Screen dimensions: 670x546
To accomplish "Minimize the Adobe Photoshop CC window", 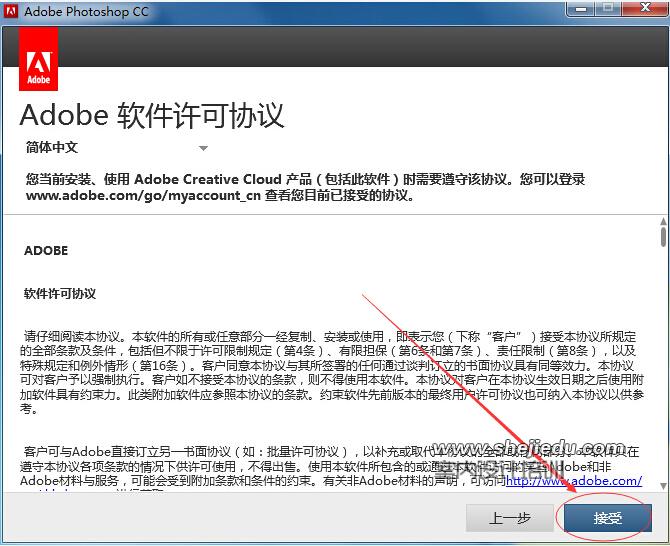I will tap(581, 9).
